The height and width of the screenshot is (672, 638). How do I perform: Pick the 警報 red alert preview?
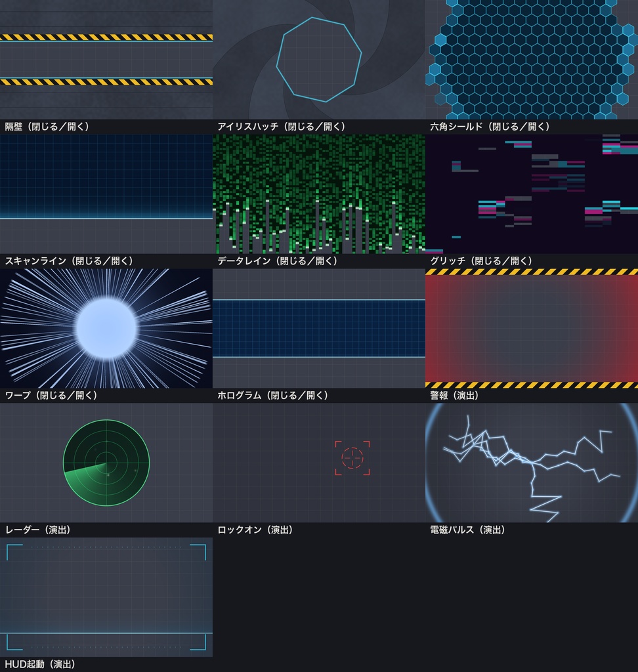click(x=532, y=328)
